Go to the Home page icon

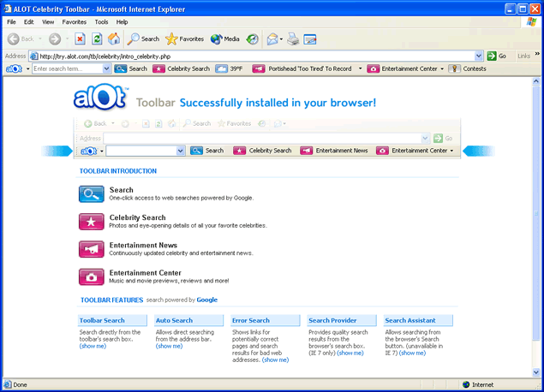tap(114, 39)
